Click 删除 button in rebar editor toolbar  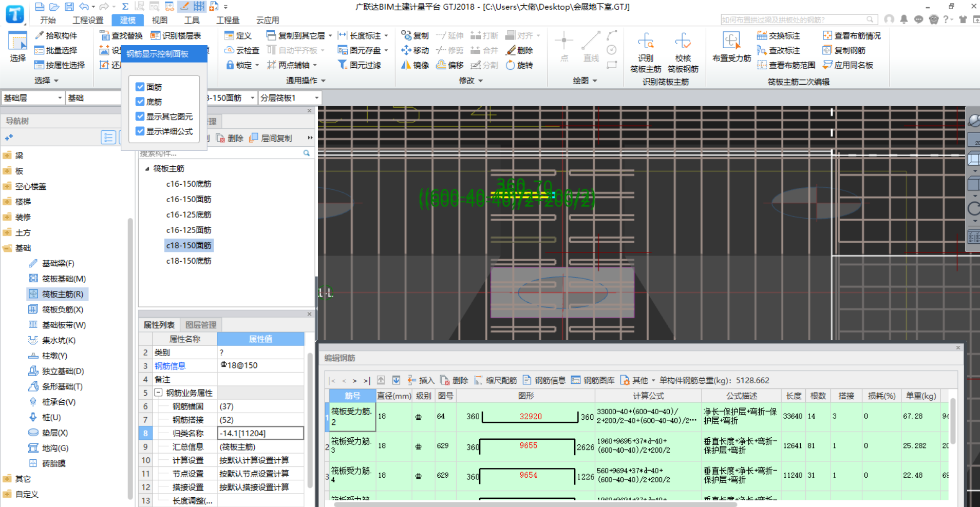(x=454, y=380)
